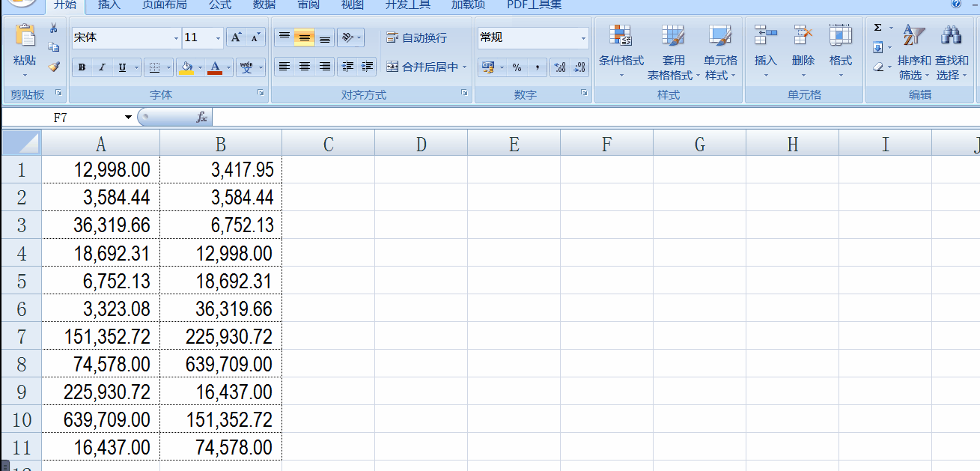Viewport: 980px width, 471px height.
Task: Switch to the 插入 (Insert) ribbon tab
Action: pyautogui.click(x=109, y=5)
